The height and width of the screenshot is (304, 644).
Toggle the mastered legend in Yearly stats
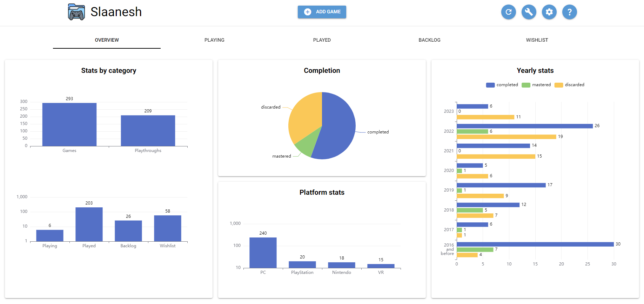pos(536,85)
